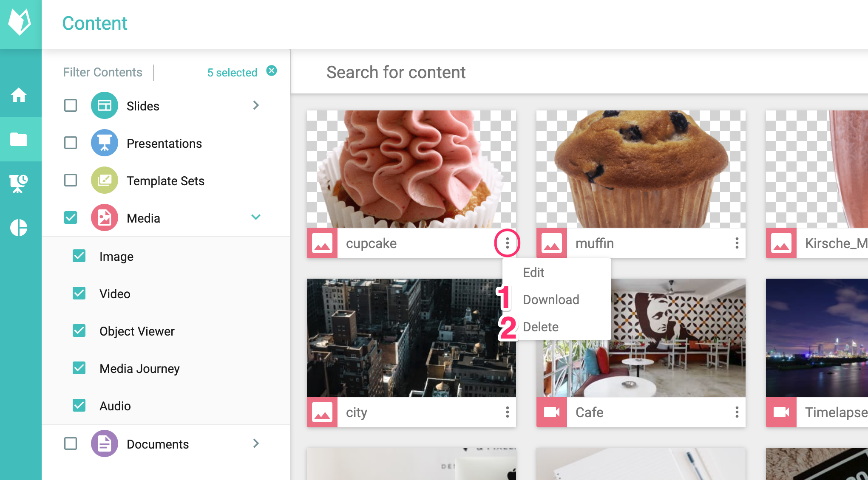
Task: Click the image type icon on cupcake
Action: 322,243
